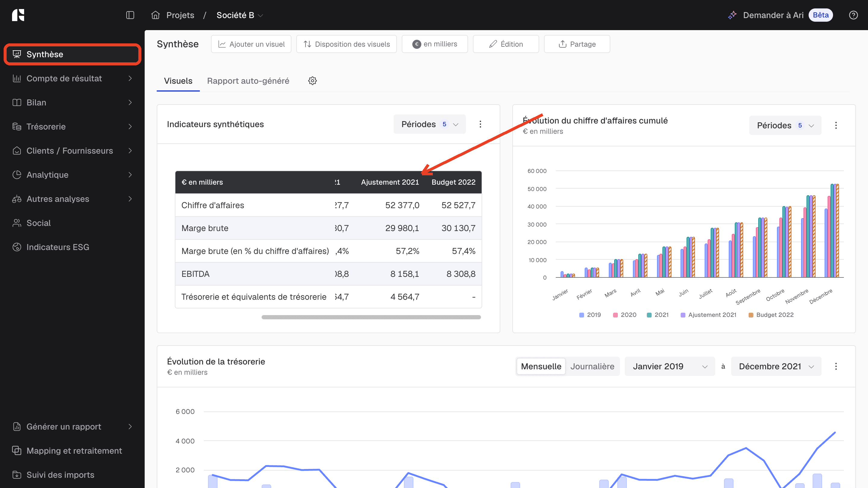Click the Disposition des visuels button
Image resolution: width=868 pixels, height=488 pixels.
[346, 44]
